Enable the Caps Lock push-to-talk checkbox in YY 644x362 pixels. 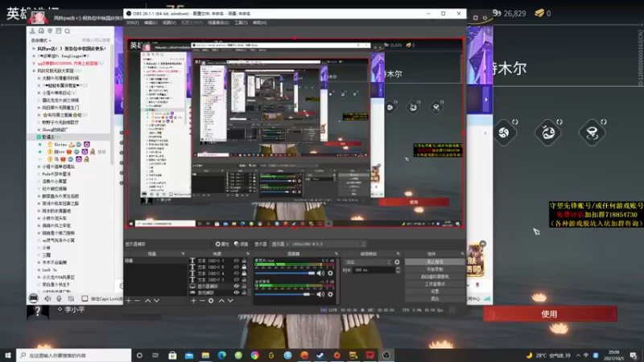[x=85, y=298]
